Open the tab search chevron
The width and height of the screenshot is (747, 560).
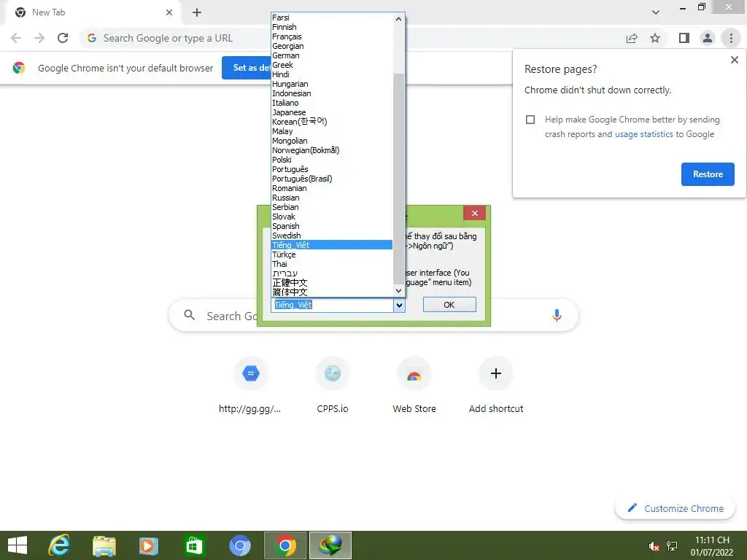(x=656, y=12)
